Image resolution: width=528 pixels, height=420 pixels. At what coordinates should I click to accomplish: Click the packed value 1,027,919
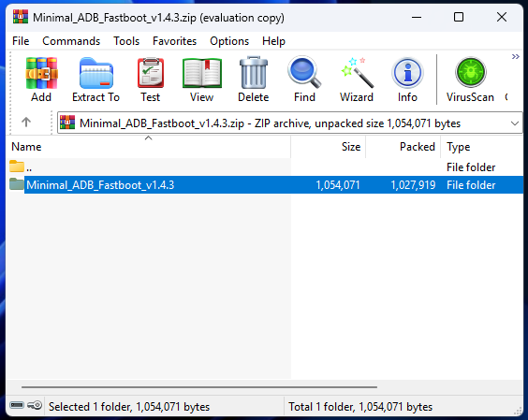click(413, 185)
